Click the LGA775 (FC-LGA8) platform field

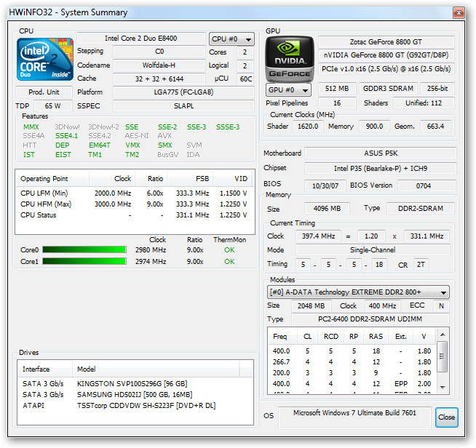click(183, 92)
